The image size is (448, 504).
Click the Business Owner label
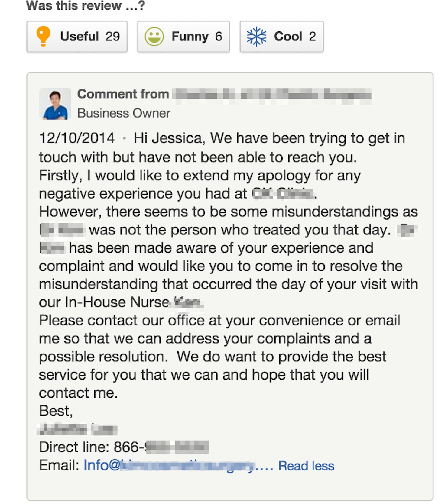tap(124, 113)
